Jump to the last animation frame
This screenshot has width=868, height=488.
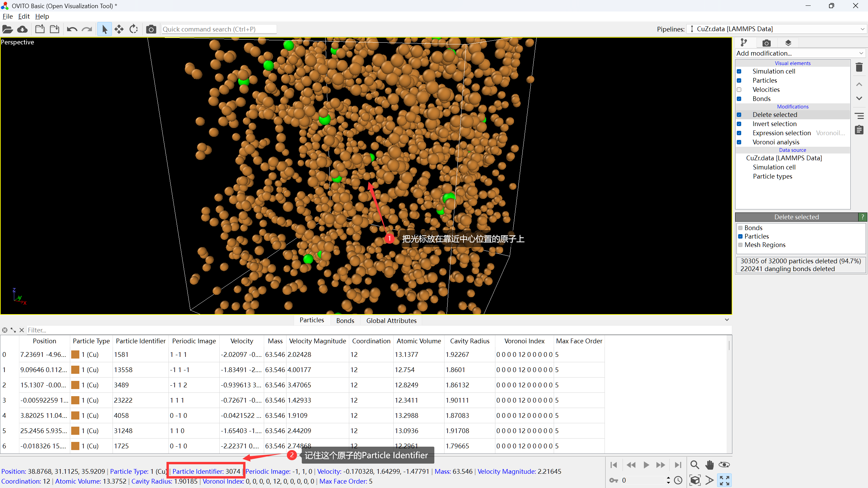[678, 465]
